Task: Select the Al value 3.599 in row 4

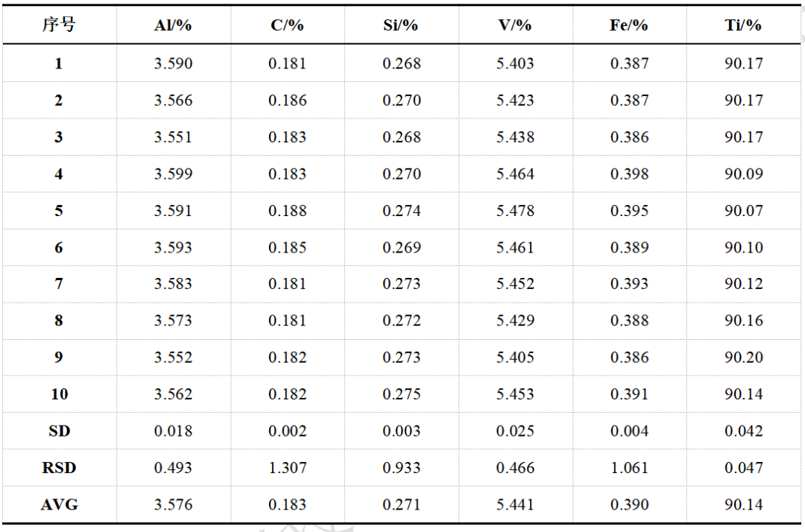Action: point(173,174)
